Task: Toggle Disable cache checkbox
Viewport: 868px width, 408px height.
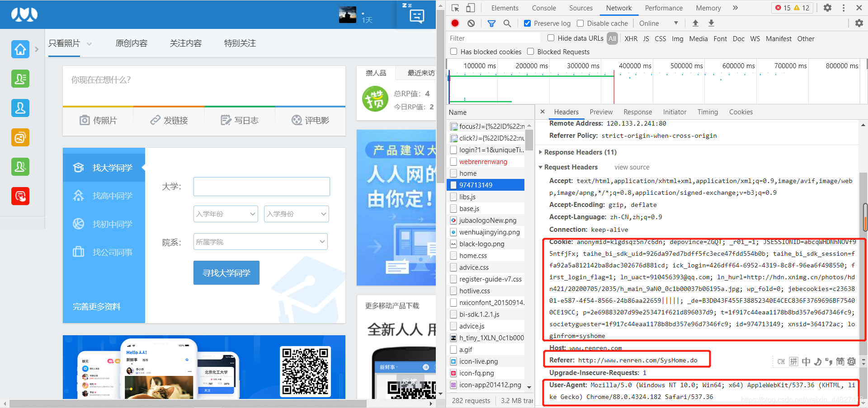Action: point(580,23)
